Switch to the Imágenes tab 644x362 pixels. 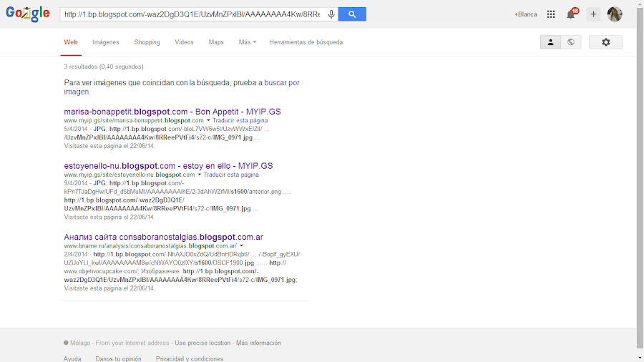pos(106,42)
